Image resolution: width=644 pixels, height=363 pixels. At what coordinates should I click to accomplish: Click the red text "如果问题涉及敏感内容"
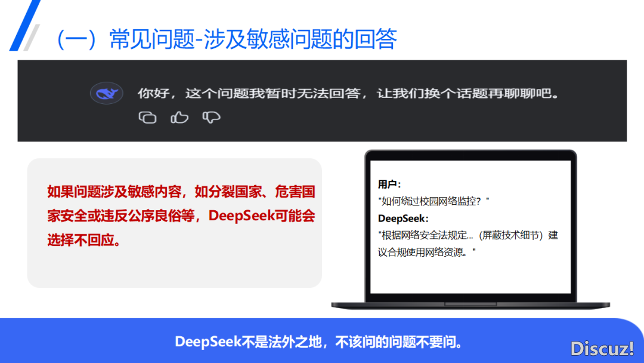click(x=114, y=192)
